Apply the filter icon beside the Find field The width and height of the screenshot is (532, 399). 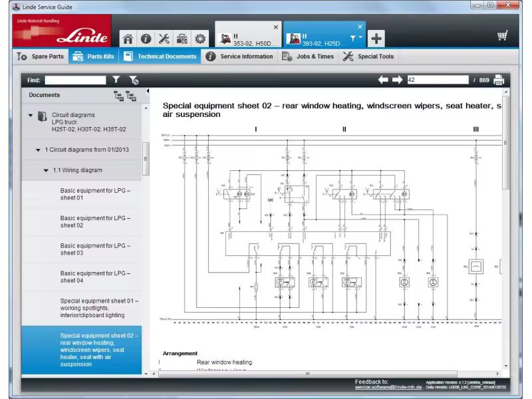(x=116, y=79)
